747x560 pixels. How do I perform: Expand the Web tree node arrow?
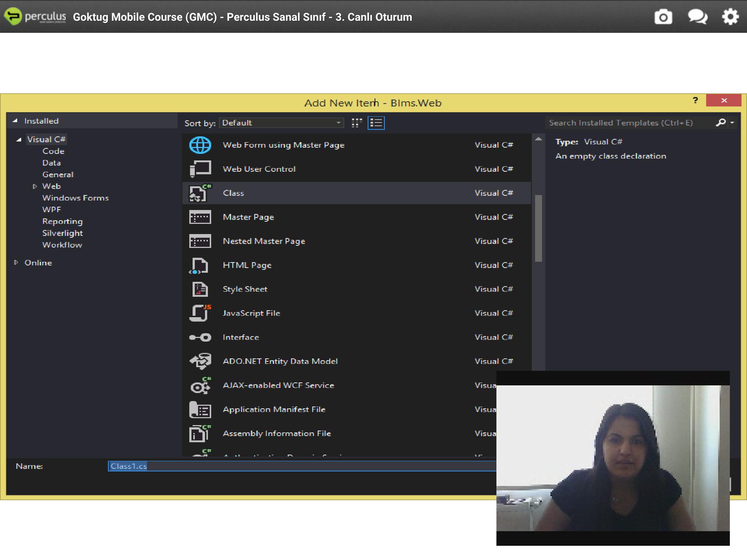[35, 186]
